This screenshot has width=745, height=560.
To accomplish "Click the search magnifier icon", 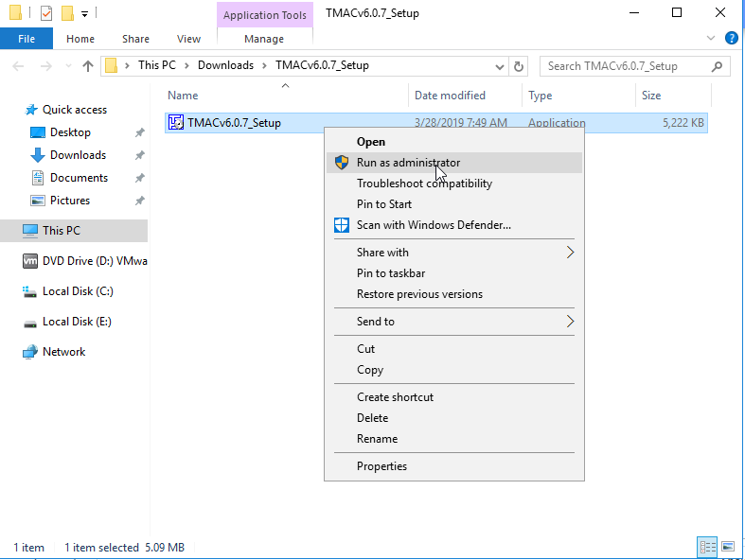I will coord(717,66).
